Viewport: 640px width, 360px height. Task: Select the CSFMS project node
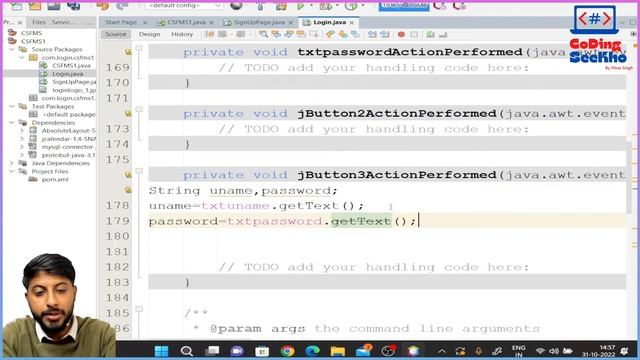tap(31, 33)
